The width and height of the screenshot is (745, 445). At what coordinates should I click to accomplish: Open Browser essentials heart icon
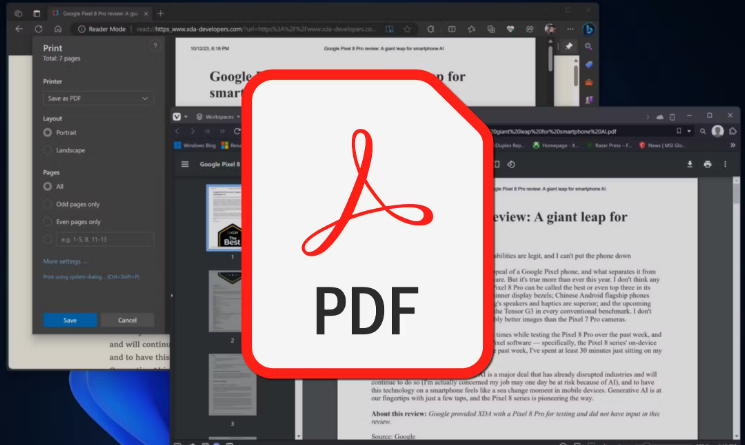[510, 29]
